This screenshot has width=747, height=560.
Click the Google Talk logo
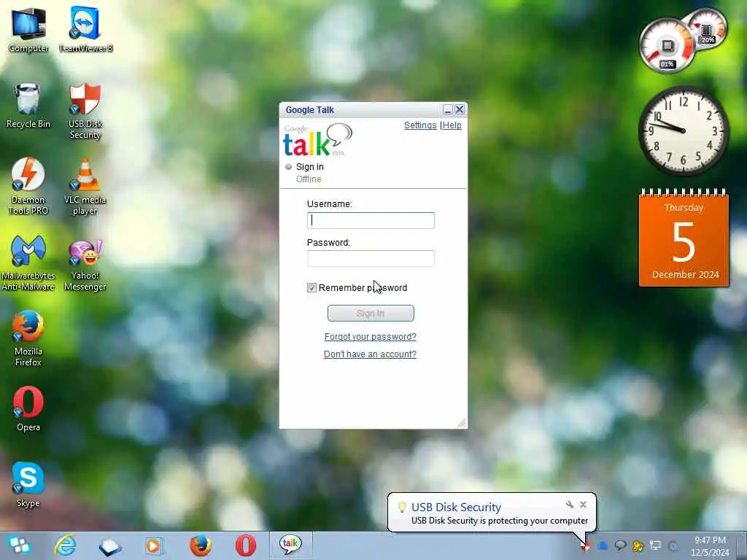(318, 139)
